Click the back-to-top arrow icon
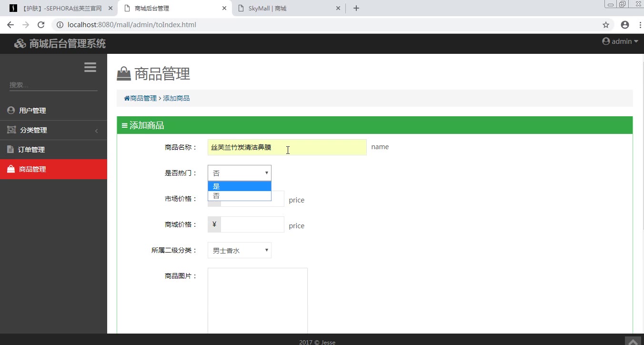This screenshot has height=345, width=644. click(633, 341)
